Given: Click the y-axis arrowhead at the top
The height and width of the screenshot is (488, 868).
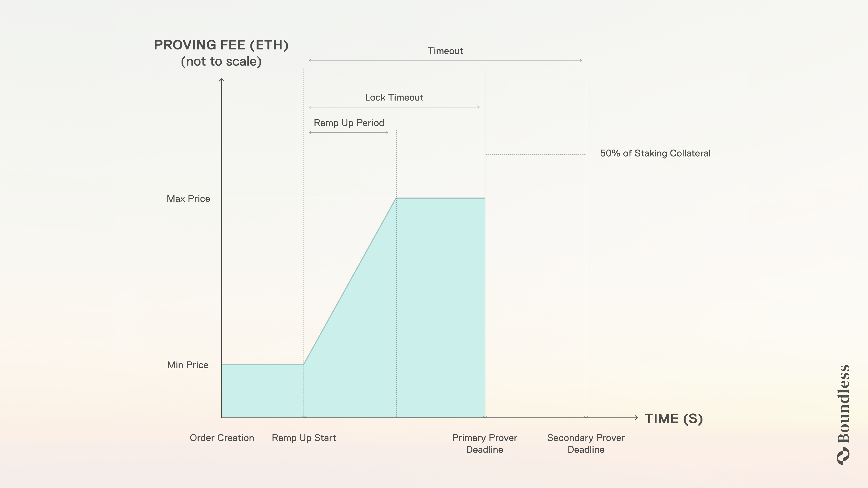Looking at the screenshot, I should coord(222,80).
